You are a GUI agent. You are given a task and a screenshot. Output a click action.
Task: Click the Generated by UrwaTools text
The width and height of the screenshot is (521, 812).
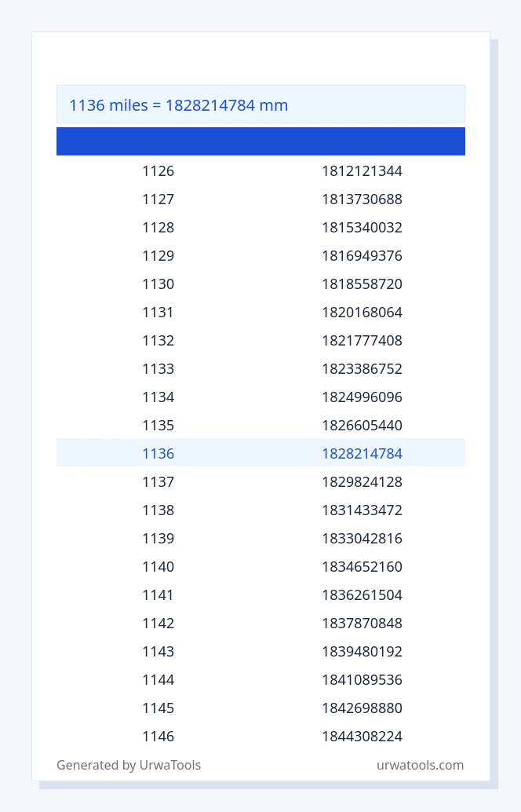click(129, 765)
